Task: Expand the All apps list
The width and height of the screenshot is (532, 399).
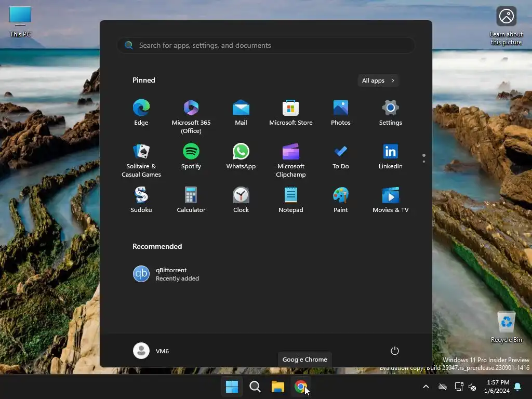Action: tap(378, 81)
